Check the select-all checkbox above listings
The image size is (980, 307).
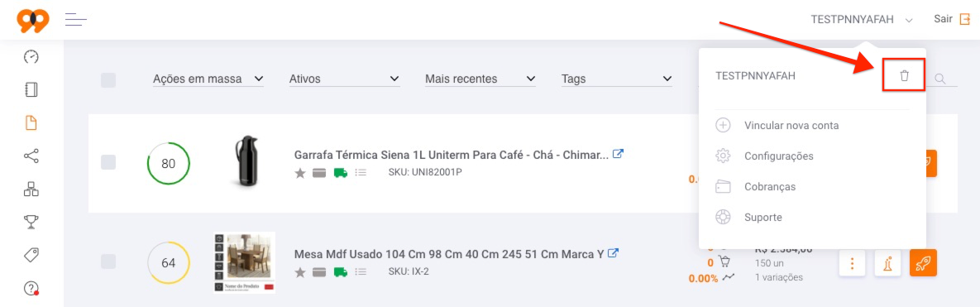pos(108,80)
